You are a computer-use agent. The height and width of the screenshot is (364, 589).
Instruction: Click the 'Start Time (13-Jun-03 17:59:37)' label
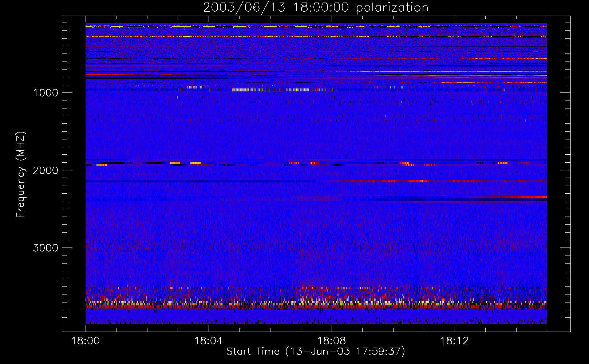click(316, 351)
